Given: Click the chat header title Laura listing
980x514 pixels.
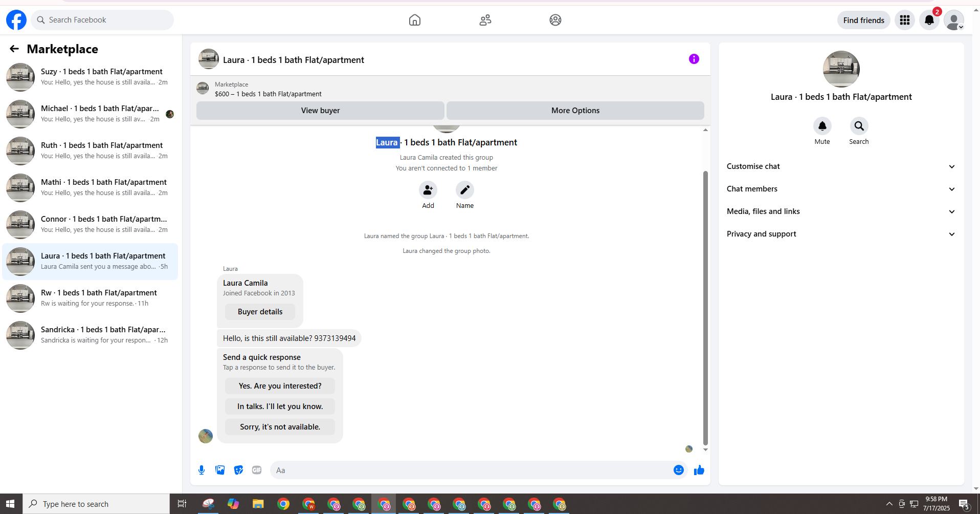Looking at the screenshot, I should pyautogui.click(x=294, y=60).
